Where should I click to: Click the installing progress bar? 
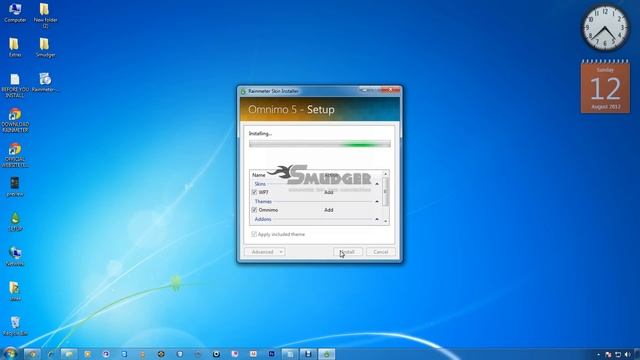point(320,144)
